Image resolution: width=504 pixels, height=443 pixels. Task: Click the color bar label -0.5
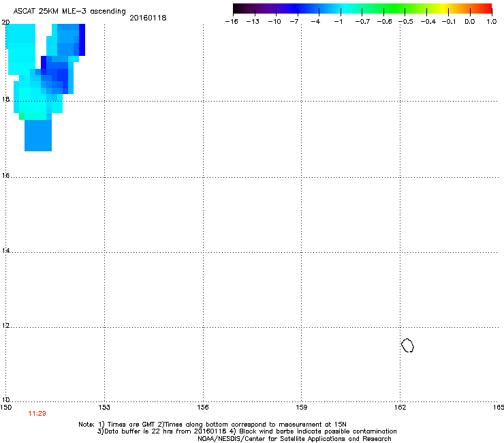[406, 22]
